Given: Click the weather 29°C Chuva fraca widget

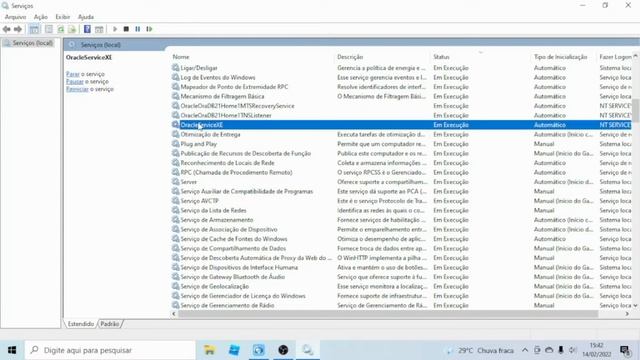Looking at the screenshot, I should pyautogui.click(x=480, y=350).
